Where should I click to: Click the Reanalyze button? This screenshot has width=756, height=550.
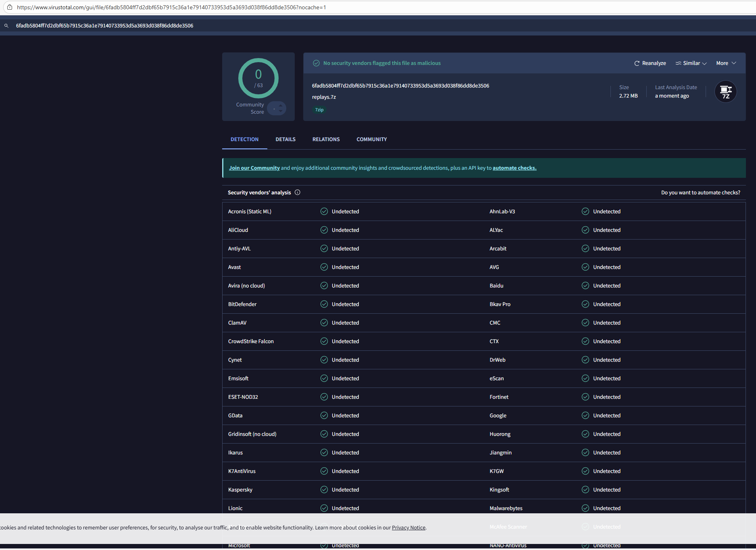[x=650, y=63]
